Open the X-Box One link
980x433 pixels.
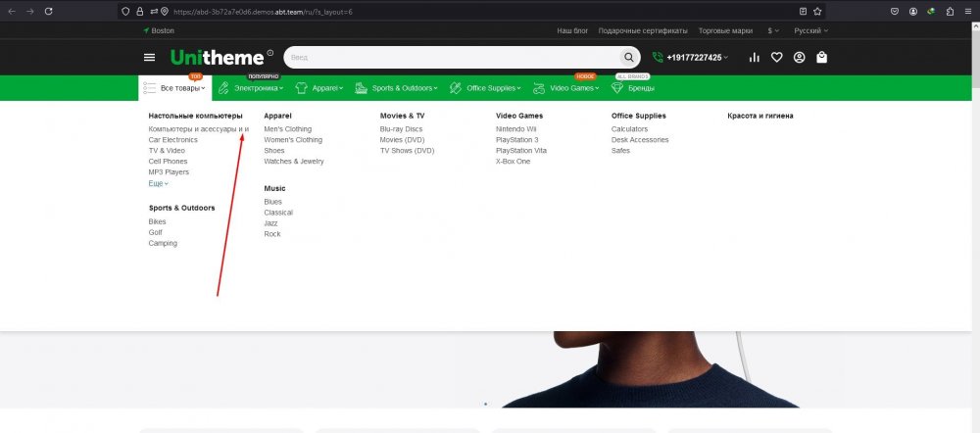[x=513, y=162]
